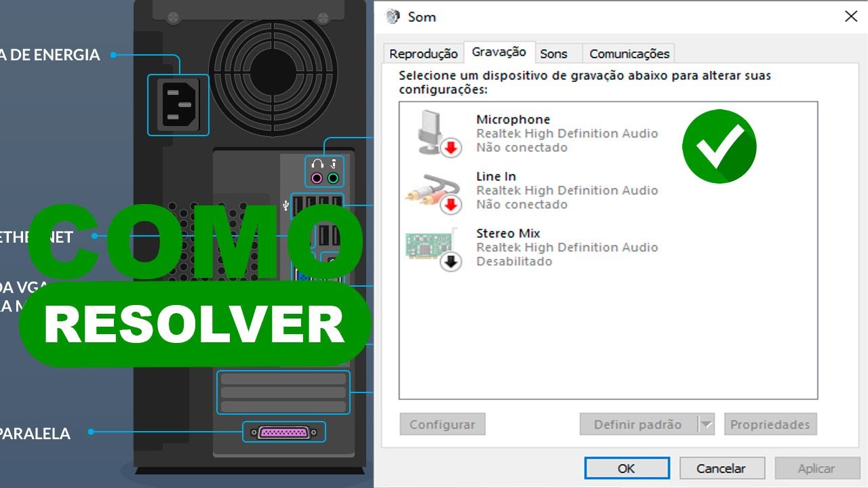Click the pink microphone jack on diagram
This screenshot has height=488, width=868.
[x=316, y=179]
